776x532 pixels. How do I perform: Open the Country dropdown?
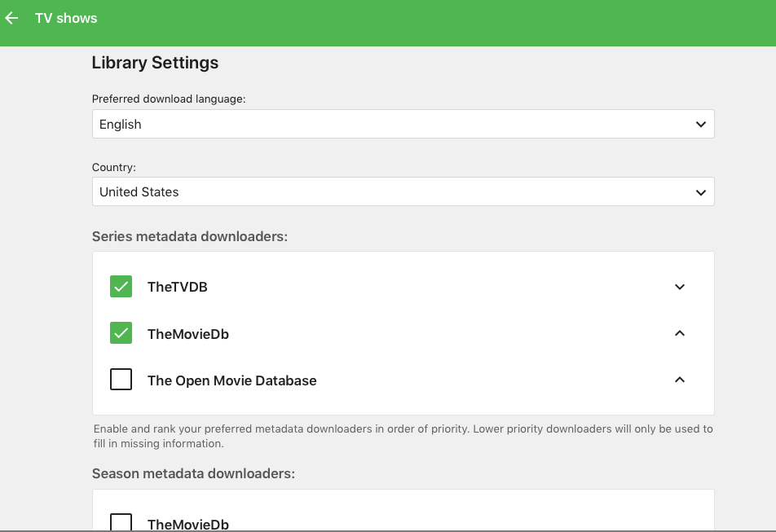tap(403, 192)
